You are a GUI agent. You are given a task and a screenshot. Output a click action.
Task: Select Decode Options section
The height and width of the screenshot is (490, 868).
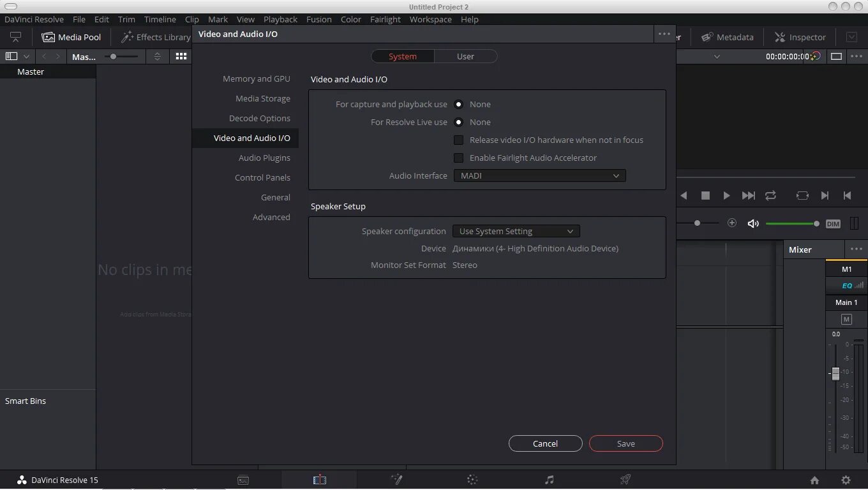[x=260, y=118]
